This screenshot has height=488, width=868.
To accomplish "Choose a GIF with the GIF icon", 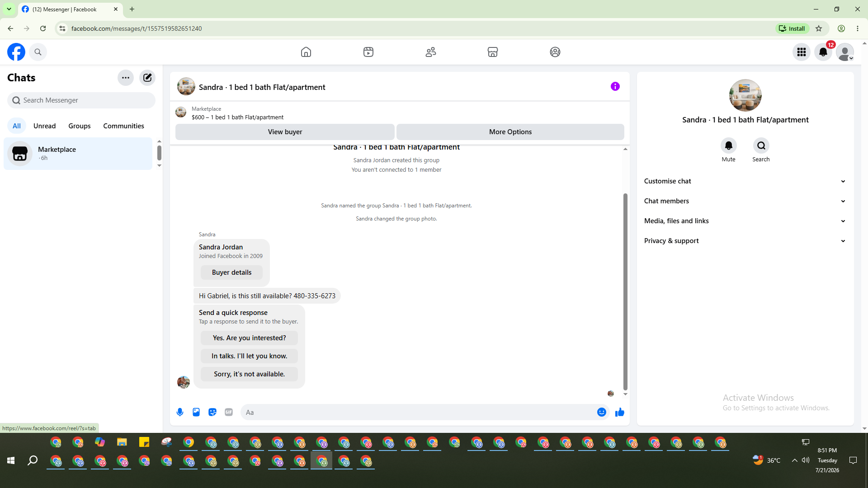I will click(x=229, y=412).
